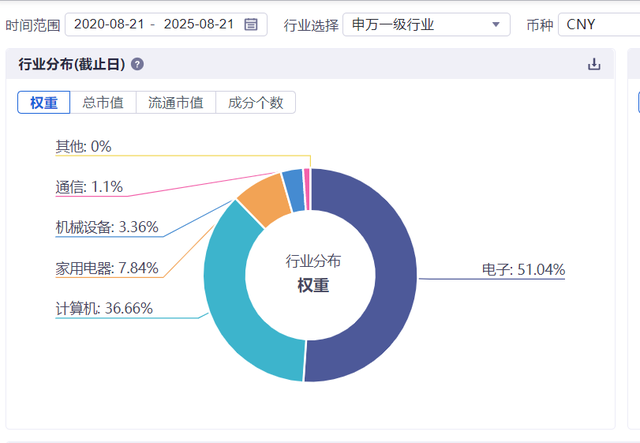Click the end date 2025-08-21 field
The width and height of the screenshot is (640, 443).
pos(199,24)
